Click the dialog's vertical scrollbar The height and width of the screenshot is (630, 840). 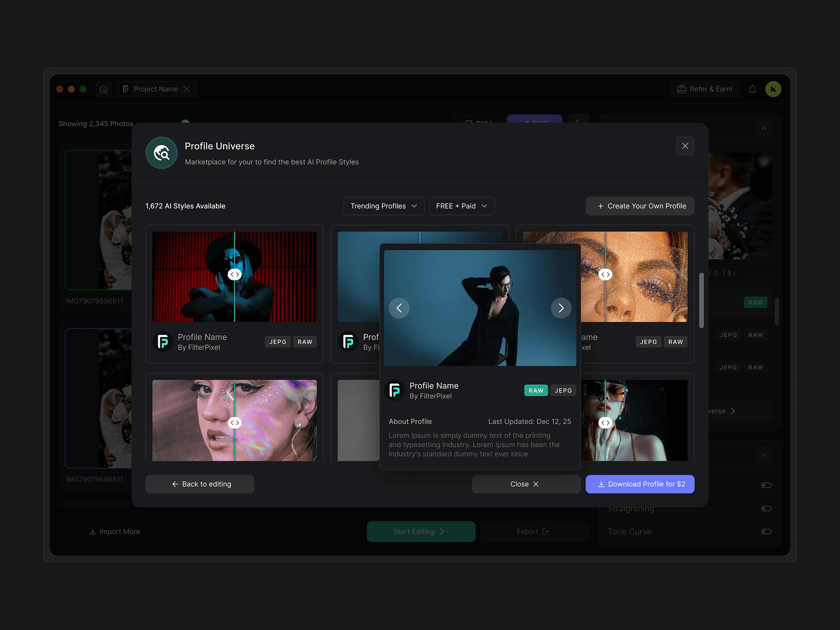pyautogui.click(x=701, y=301)
